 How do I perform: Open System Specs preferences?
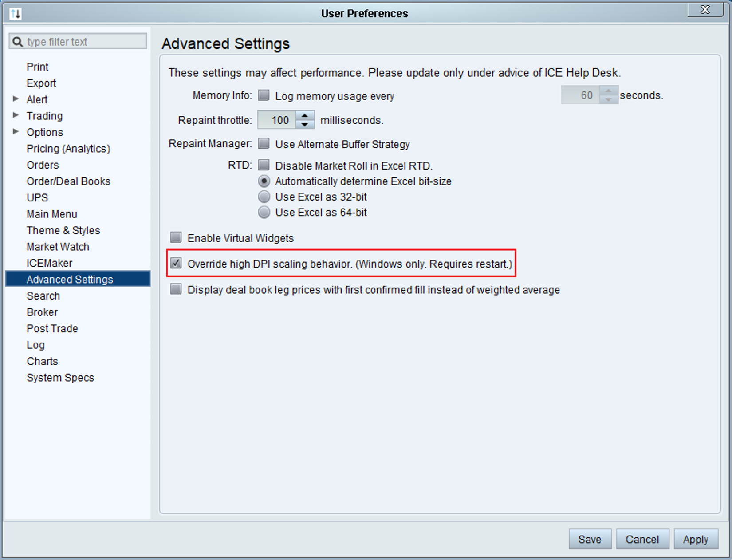pos(60,378)
